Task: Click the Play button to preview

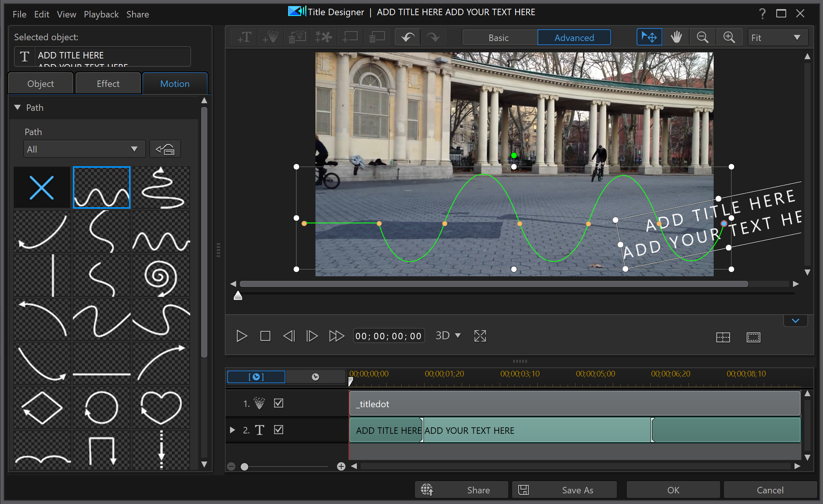Action: pyautogui.click(x=241, y=336)
